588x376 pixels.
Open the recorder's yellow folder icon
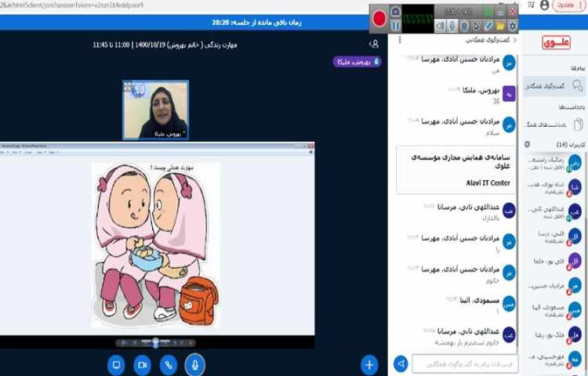tap(500, 26)
